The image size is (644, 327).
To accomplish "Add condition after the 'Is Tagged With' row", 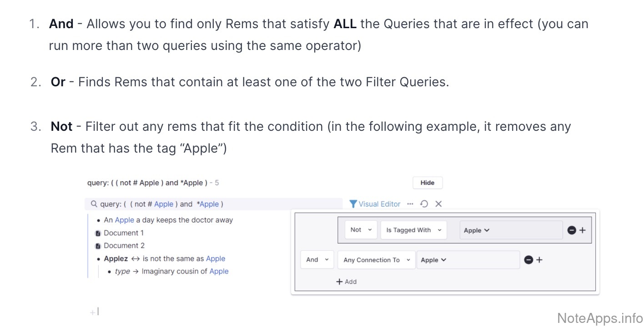I will [x=583, y=230].
